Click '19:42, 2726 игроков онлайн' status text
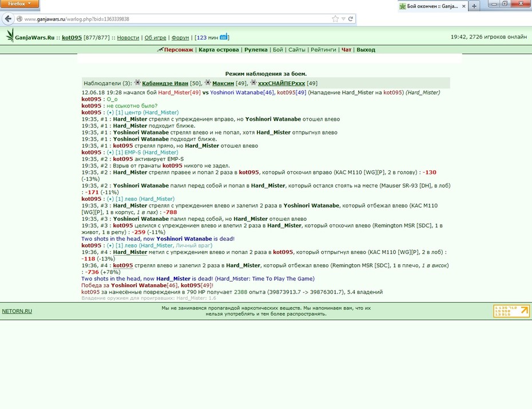 pyautogui.click(x=489, y=37)
